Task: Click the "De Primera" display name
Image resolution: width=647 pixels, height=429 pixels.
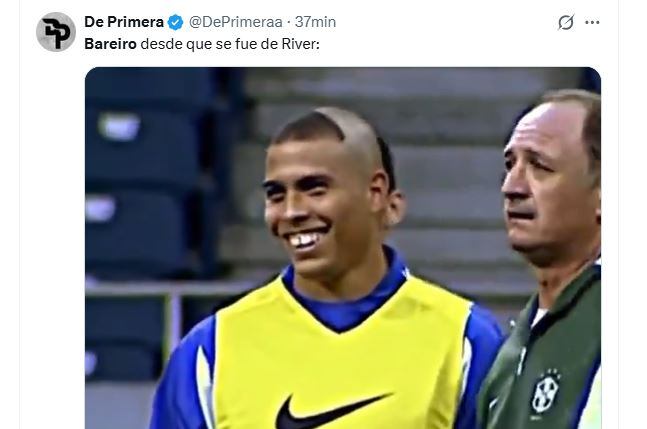Action: pyautogui.click(x=123, y=22)
